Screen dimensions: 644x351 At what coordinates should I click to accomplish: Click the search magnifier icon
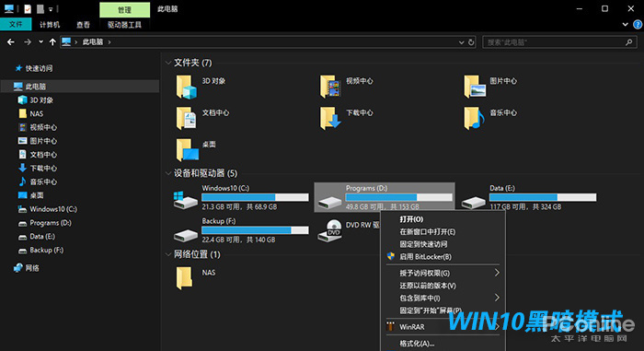(628, 42)
